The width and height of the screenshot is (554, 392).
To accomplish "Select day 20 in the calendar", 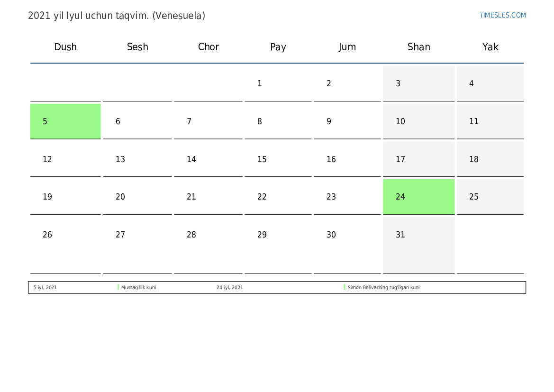I will [x=137, y=197].
